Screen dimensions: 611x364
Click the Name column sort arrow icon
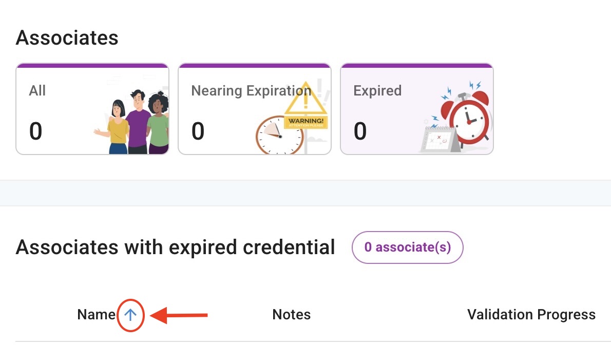click(x=130, y=315)
